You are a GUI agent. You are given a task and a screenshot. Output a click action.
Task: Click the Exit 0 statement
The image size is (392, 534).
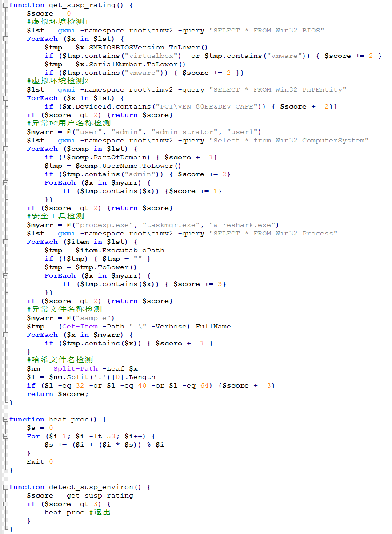[40, 461]
